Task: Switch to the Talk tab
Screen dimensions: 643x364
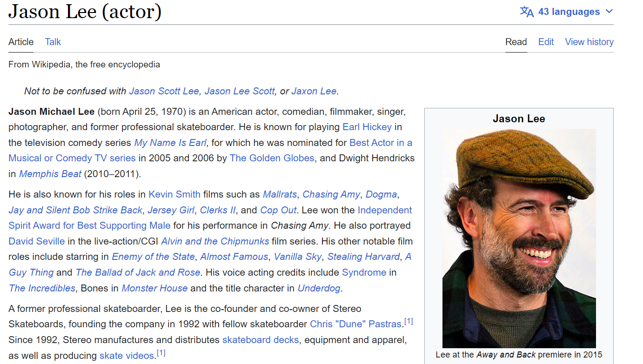Action: pos(53,42)
